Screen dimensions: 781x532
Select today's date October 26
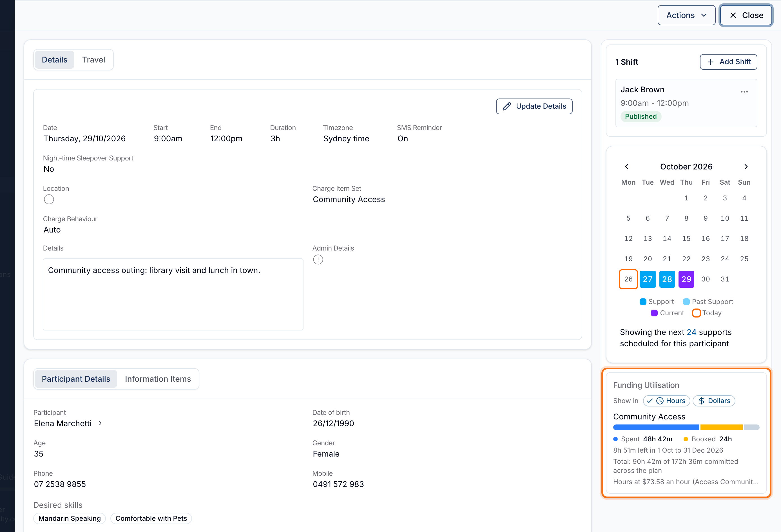pos(628,279)
